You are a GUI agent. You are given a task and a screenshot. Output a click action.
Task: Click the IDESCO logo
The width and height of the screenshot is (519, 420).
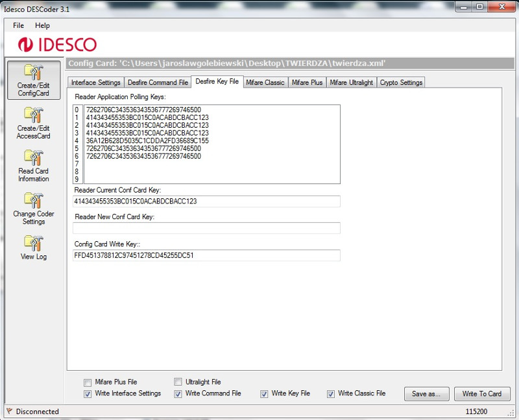[58, 45]
